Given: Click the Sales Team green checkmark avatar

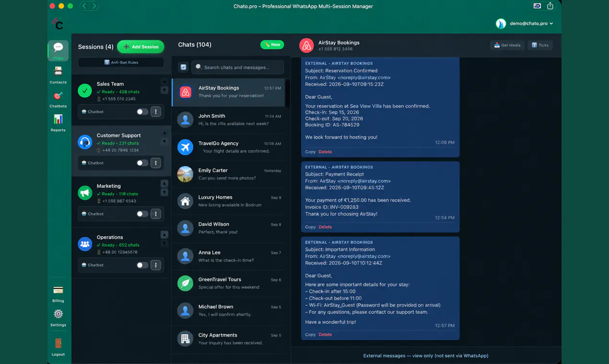Looking at the screenshot, I should click(x=85, y=91).
